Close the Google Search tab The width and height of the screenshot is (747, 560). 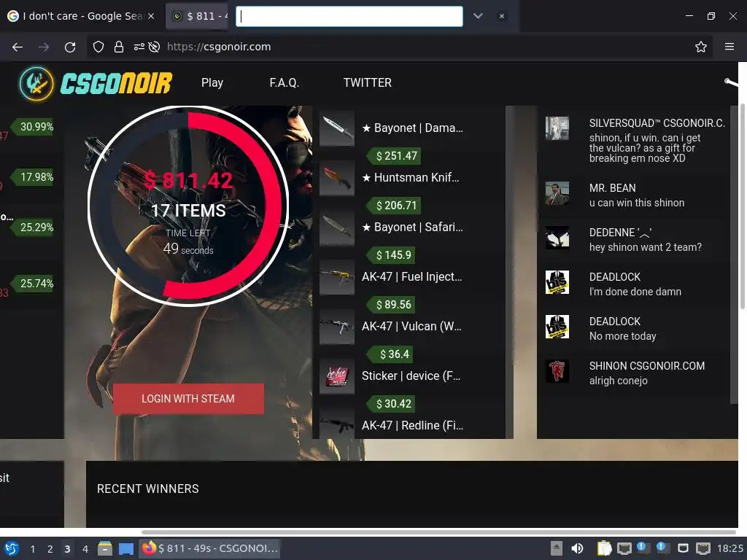(x=151, y=16)
